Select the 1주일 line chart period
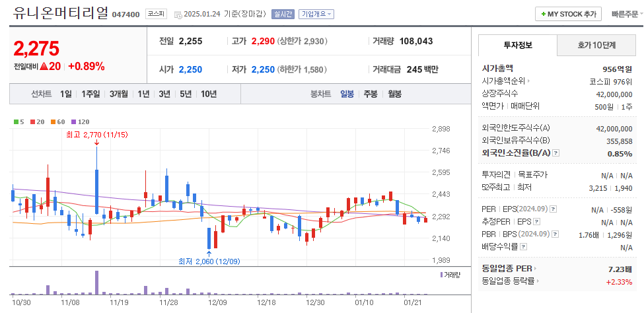 point(90,94)
